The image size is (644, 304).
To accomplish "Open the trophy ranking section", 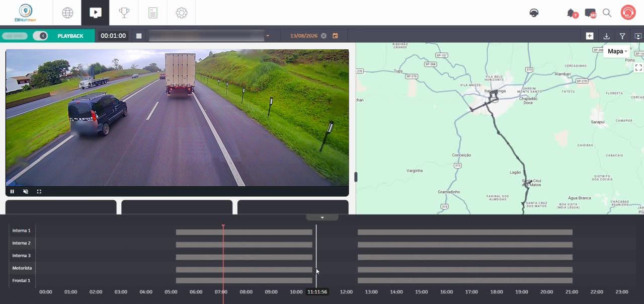I will (x=124, y=13).
